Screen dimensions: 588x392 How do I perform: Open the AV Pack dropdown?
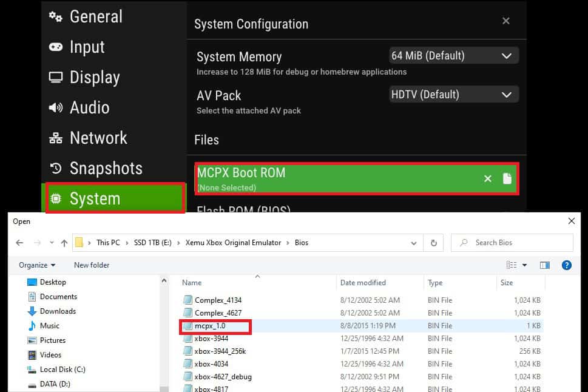click(454, 95)
